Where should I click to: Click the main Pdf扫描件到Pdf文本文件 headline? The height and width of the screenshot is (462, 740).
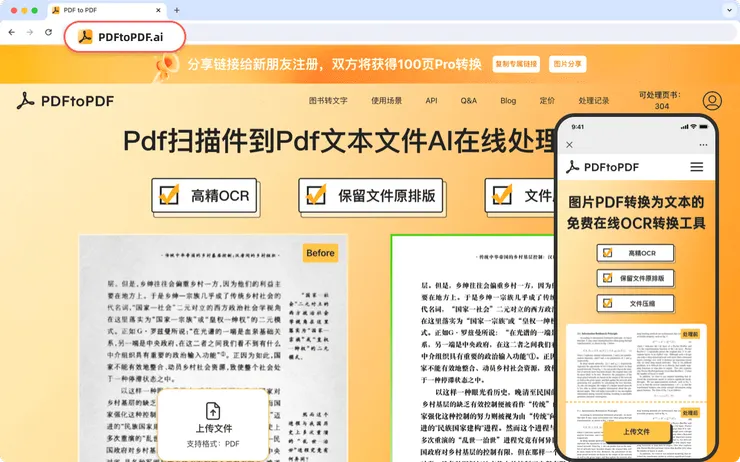(x=339, y=141)
